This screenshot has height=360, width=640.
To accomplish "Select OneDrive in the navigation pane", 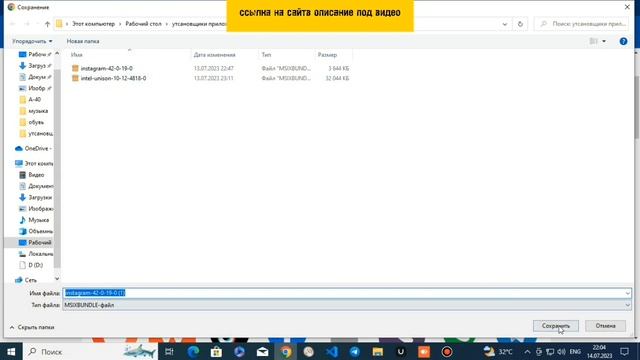I will click(33, 149).
